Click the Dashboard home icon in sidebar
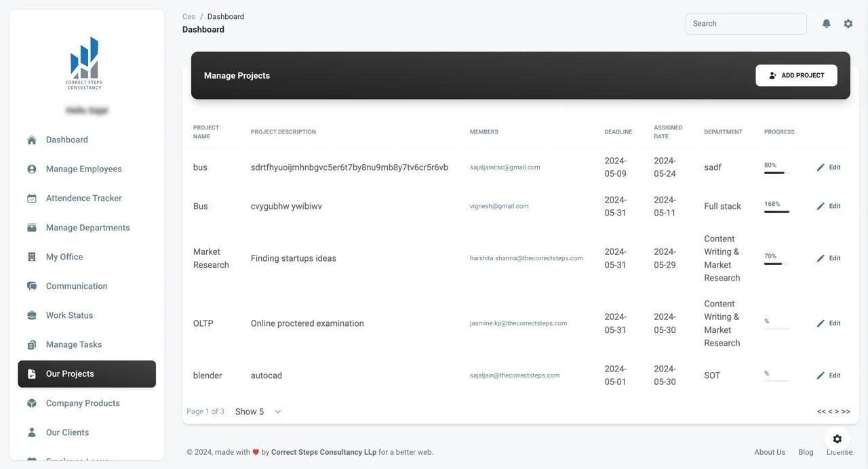This screenshot has width=868, height=469. click(32, 140)
